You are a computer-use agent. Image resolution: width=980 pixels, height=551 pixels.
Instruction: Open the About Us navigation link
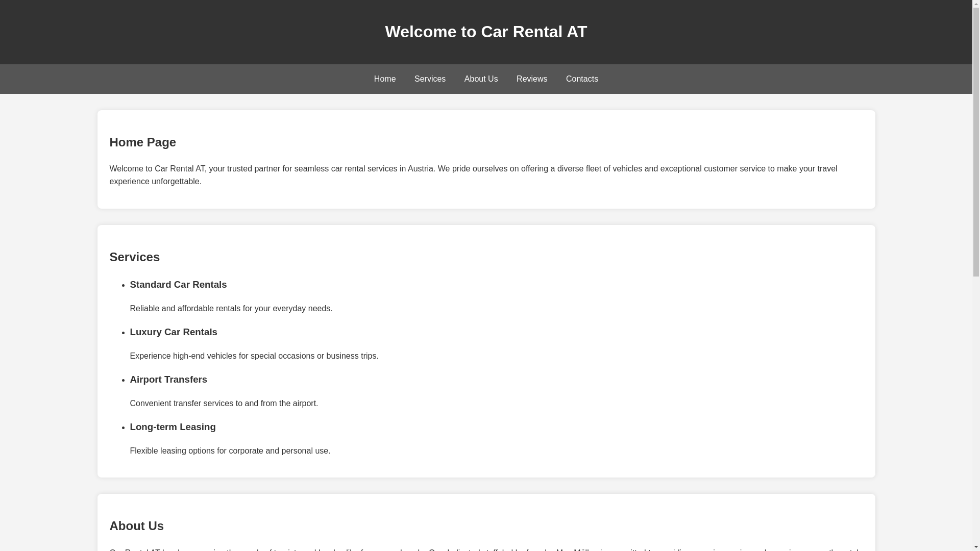[x=481, y=79]
